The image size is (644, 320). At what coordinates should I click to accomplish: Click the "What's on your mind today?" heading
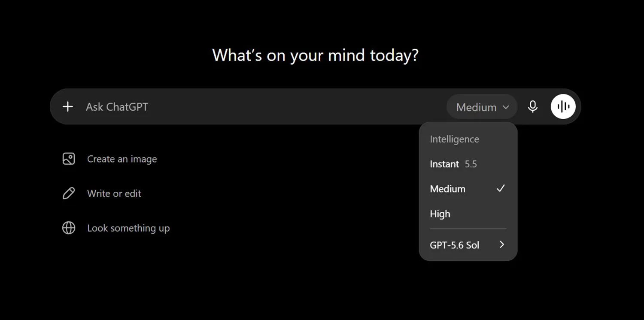point(315,55)
